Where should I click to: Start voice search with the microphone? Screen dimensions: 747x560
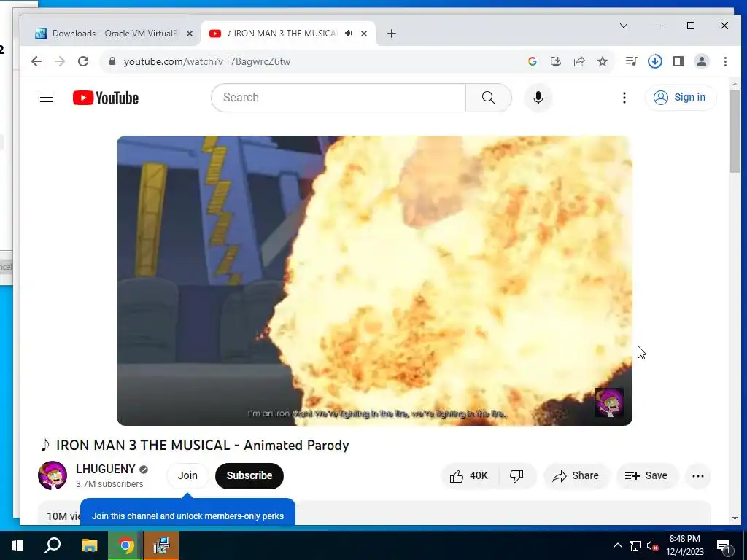[538, 98]
